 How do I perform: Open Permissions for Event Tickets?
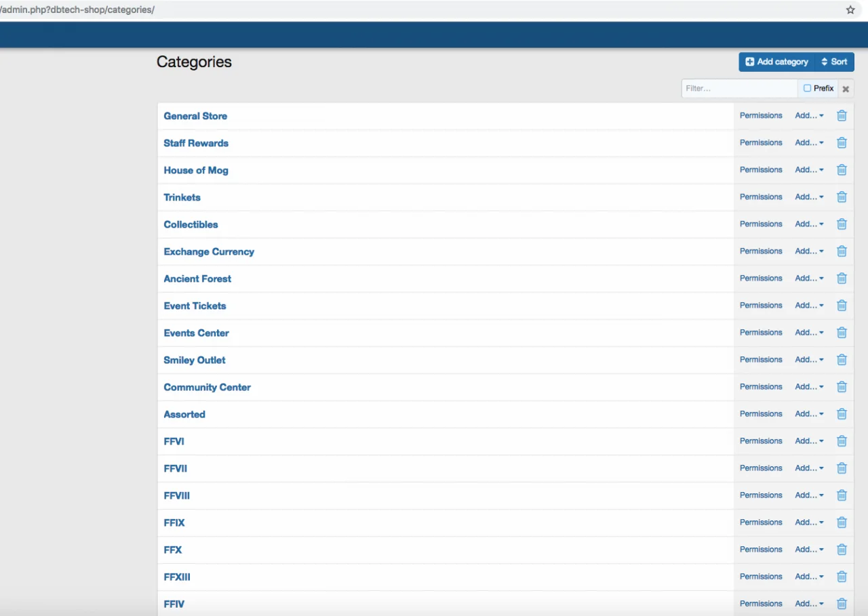coord(761,306)
